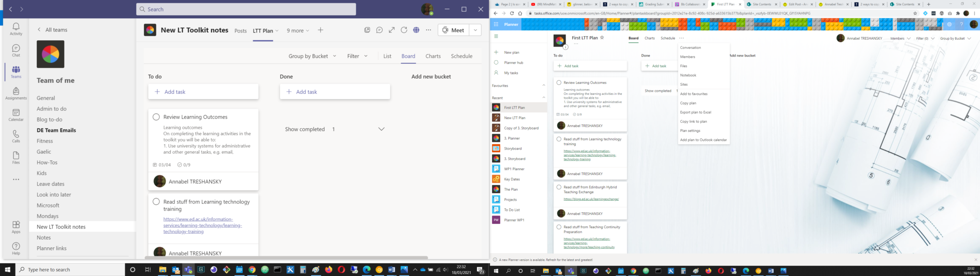980x276 pixels.
Task: Open Activity in Teams sidebar
Action: point(16,29)
